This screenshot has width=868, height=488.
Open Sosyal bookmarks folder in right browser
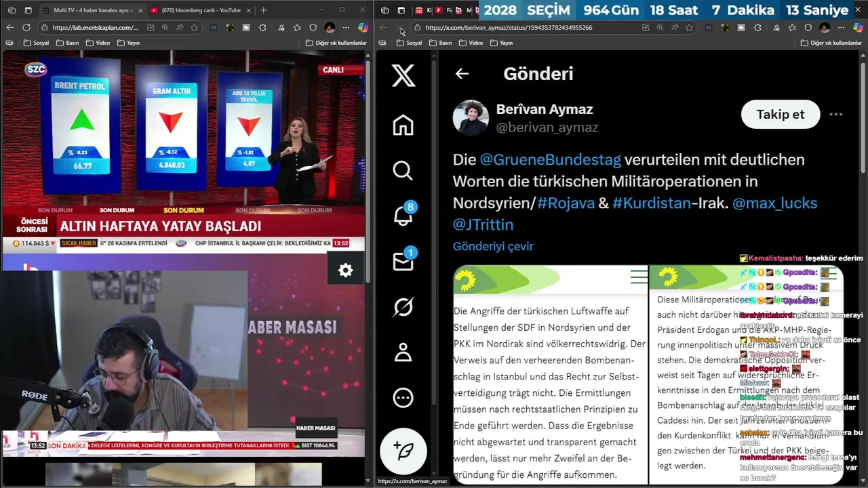pos(409,43)
